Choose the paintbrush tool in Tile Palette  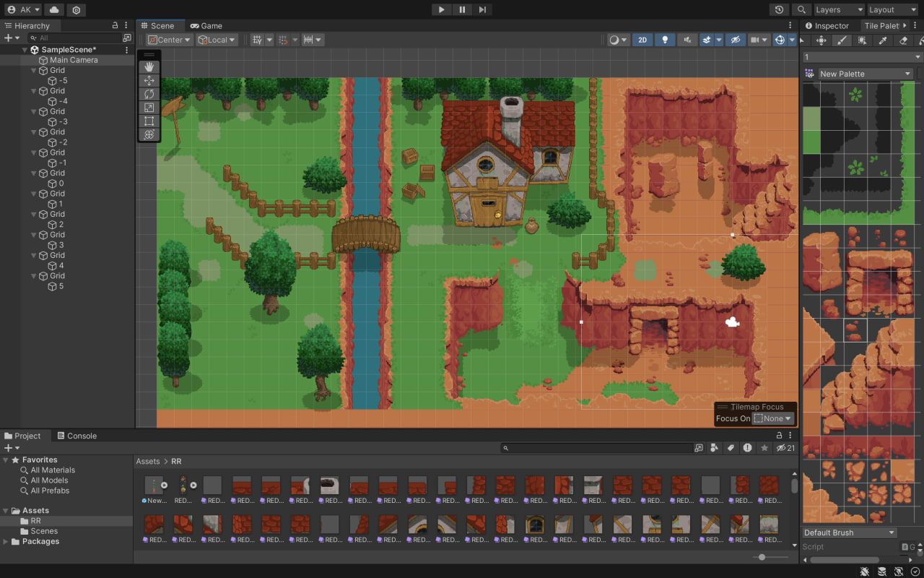pos(841,41)
